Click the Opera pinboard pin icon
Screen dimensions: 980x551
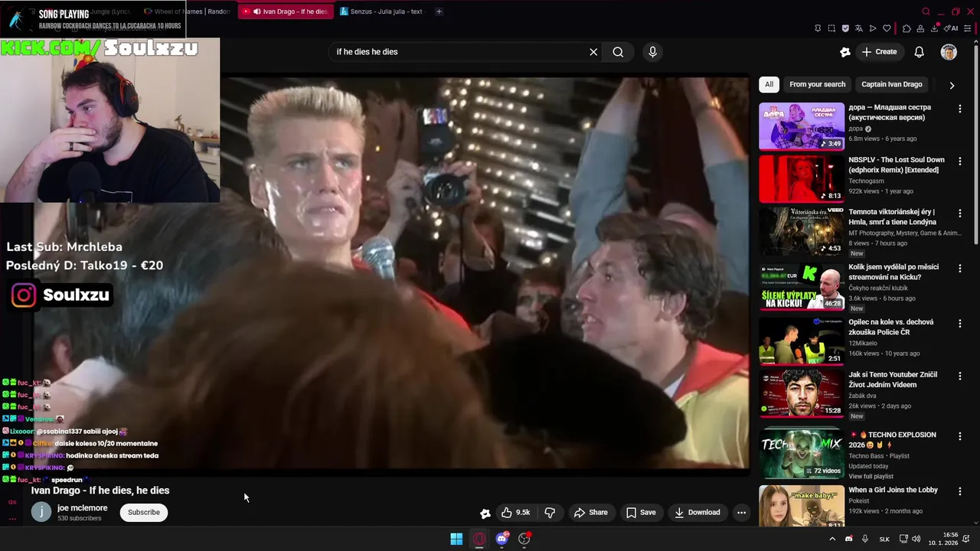pos(818,28)
